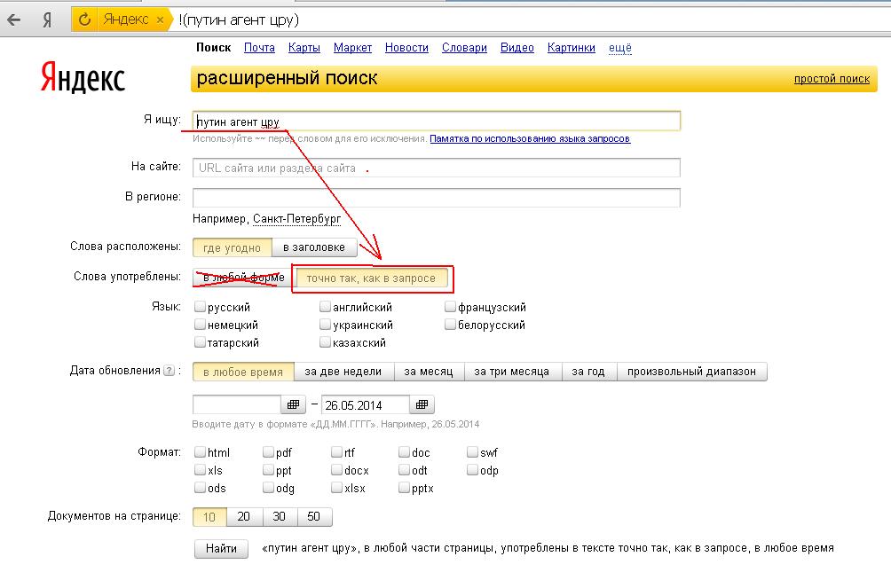The width and height of the screenshot is (891, 588).
Task: Select в заголовке word placement
Action: point(314,247)
